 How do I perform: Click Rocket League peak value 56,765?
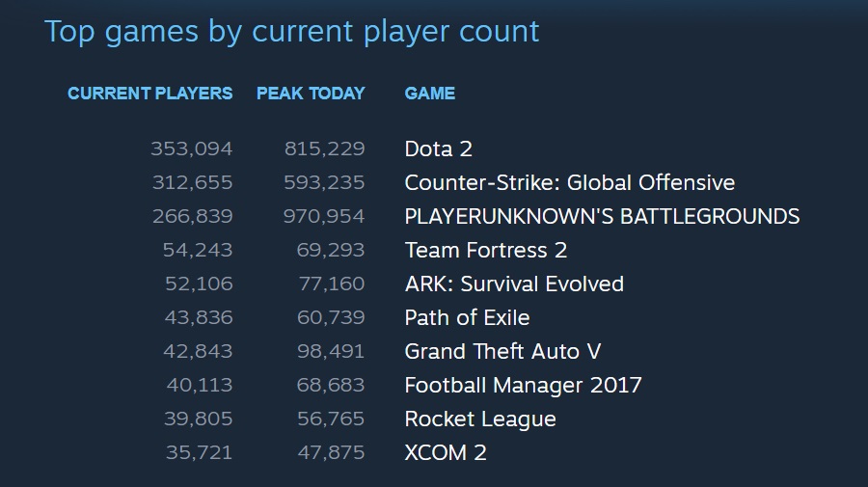[331, 419]
